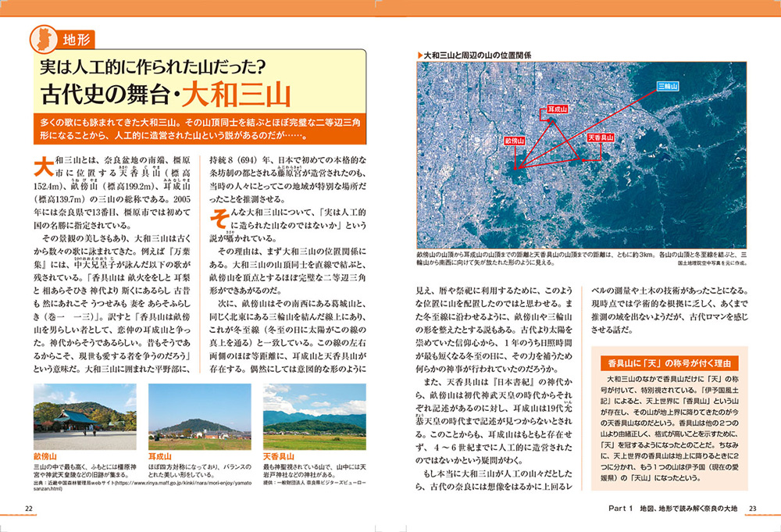Click the red 耳成山 label on map
This screenshot has height=532, width=781.
(x=557, y=109)
